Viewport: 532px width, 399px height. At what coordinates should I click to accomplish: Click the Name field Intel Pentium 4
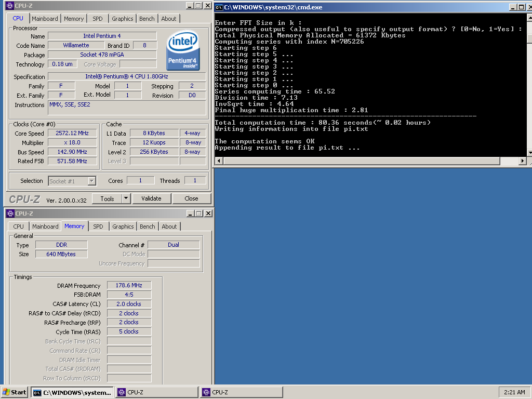(102, 36)
